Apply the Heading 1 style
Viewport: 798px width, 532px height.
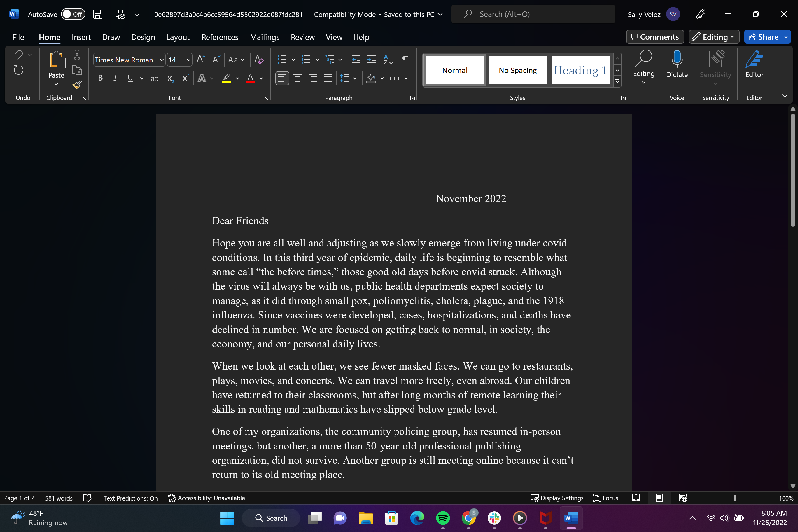coord(580,70)
